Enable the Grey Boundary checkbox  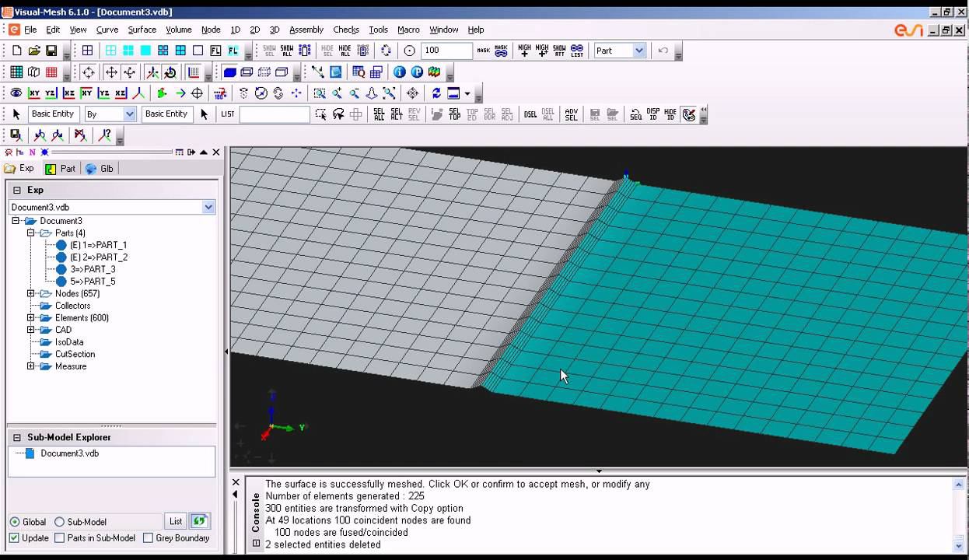pos(148,538)
